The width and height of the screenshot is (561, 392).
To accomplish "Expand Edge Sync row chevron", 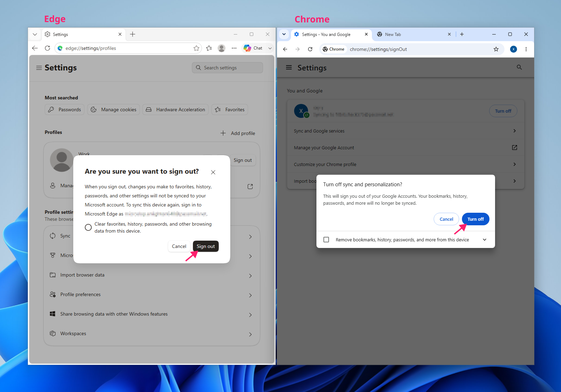I will coord(250,237).
